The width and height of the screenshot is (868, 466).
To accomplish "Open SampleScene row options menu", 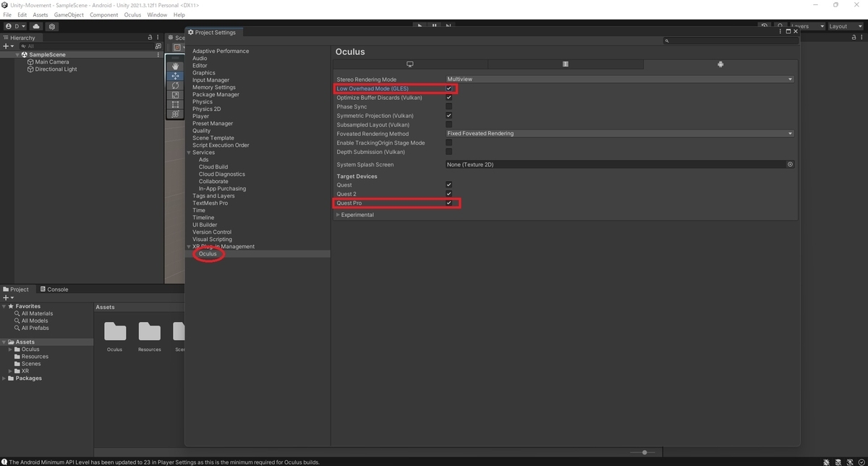I will click(158, 54).
